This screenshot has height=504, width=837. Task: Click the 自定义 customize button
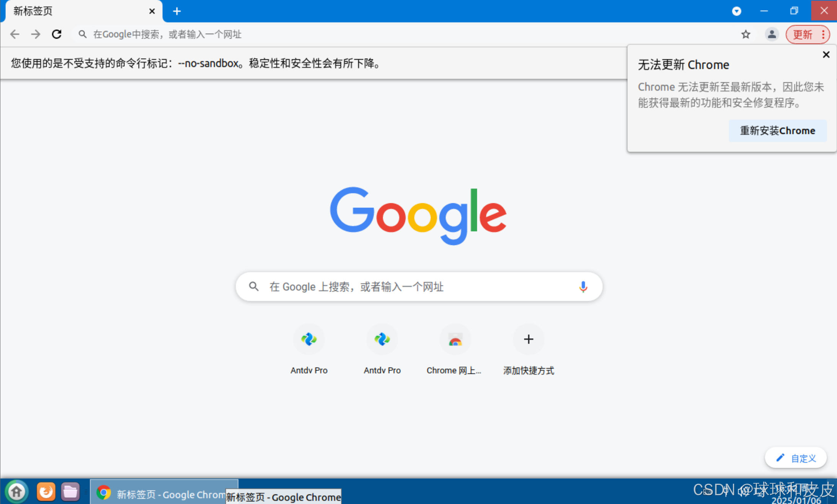[796, 458]
